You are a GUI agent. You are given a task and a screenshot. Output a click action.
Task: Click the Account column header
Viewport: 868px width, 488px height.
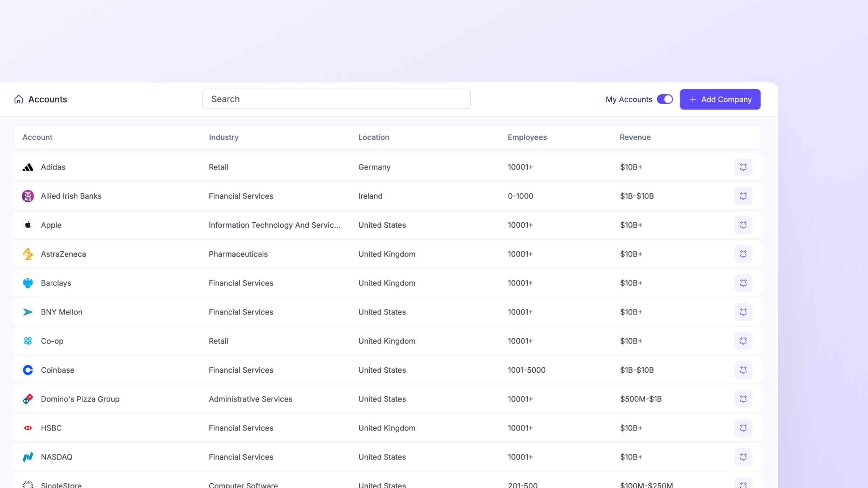(x=37, y=137)
